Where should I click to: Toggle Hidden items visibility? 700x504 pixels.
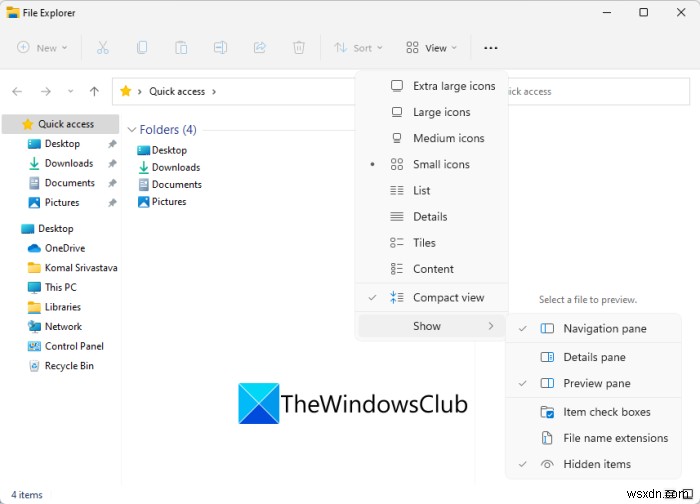pos(594,464)
